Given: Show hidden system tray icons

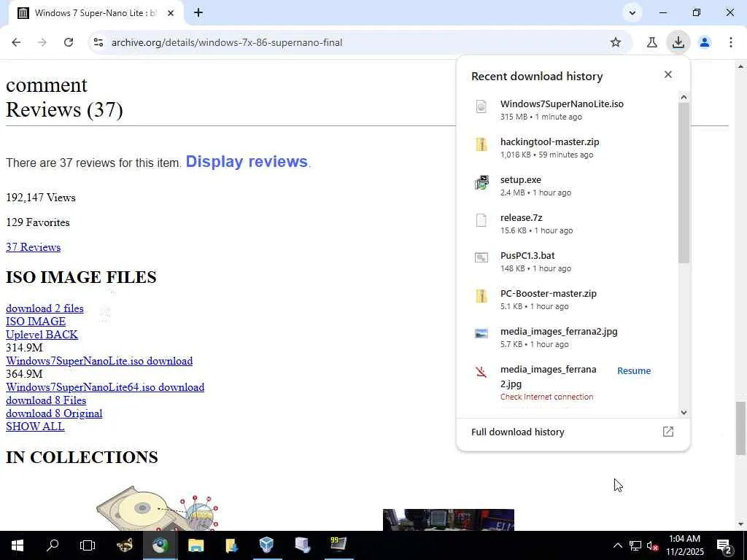Looking at the screenshot, I should click(x=617, y=545).
